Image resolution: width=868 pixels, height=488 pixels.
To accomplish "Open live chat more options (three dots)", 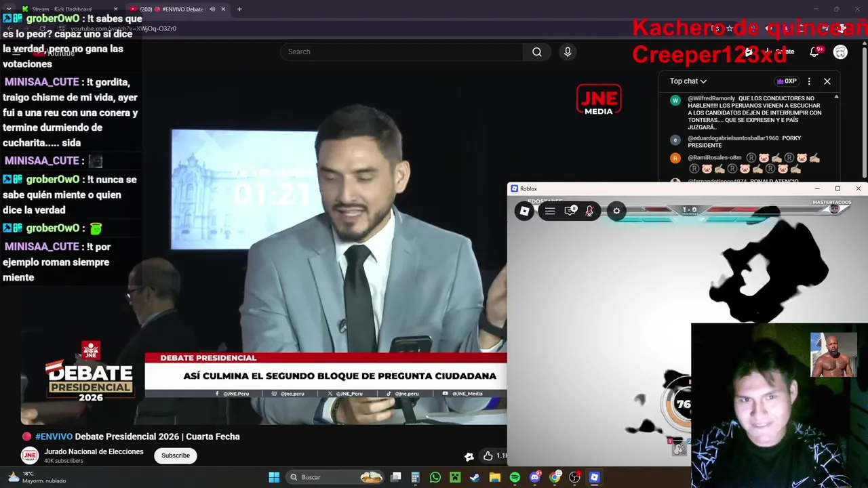I will click(808, 81).
